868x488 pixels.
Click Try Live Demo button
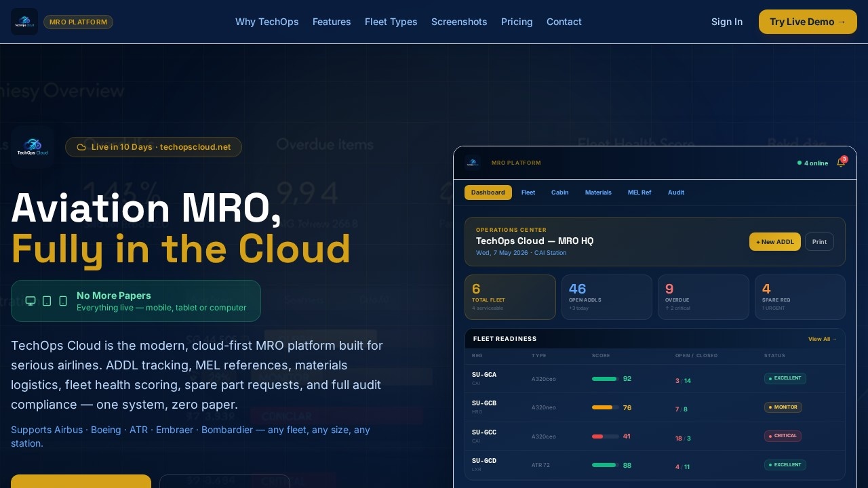[808, 22]
